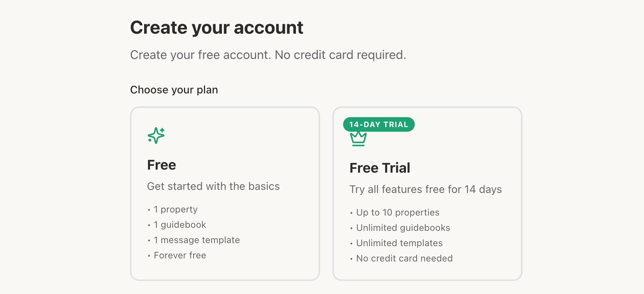Image resolution: width=644 pixels, height=294 pixels.
Task: Select the Free Trial plan card
Action: [x=427, y=193]
